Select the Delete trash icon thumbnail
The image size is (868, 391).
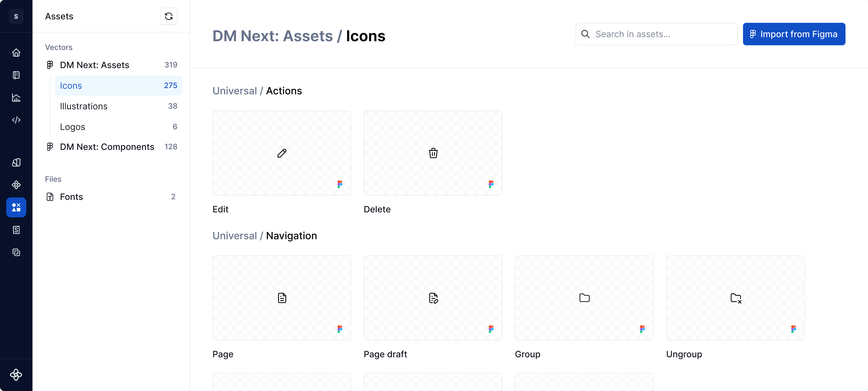(x=433, y=153)
